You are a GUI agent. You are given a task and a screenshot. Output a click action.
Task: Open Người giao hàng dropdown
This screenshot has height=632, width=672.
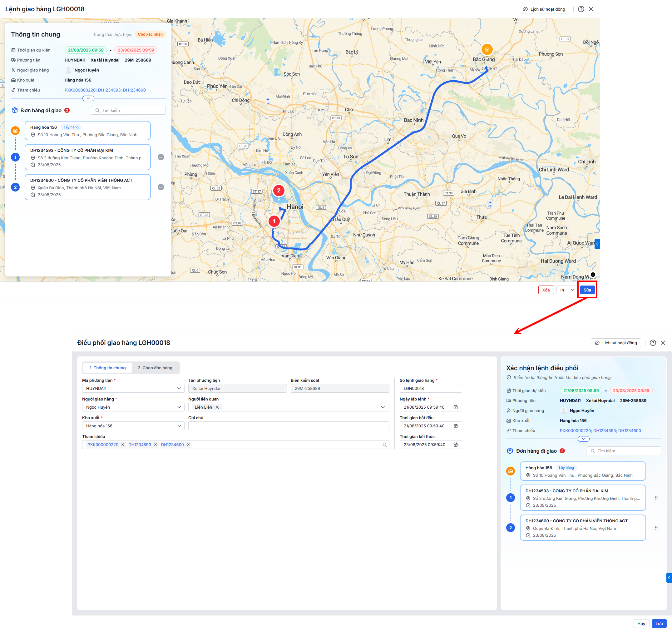point(179,407)
